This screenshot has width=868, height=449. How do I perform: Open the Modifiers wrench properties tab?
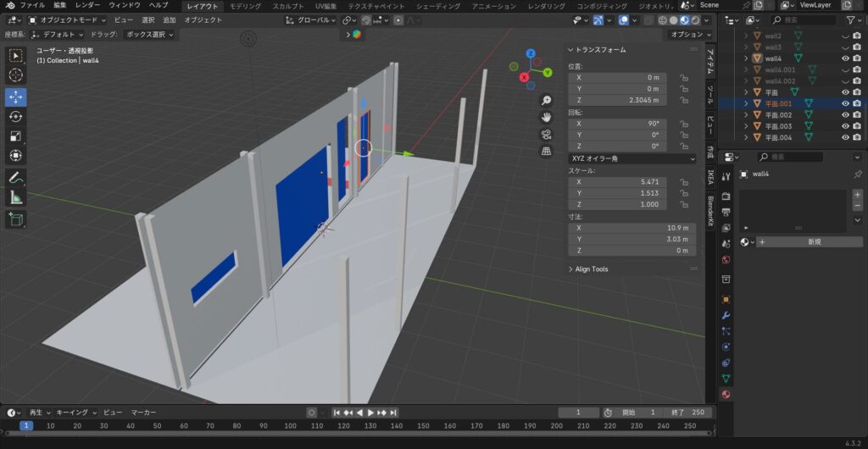click(x=726, y=316)
